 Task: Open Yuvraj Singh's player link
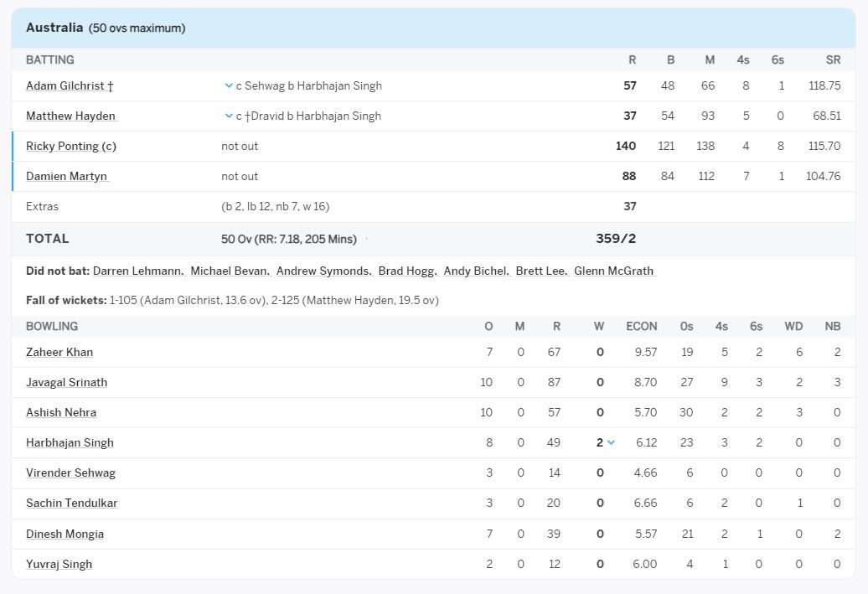click(59, 564)
